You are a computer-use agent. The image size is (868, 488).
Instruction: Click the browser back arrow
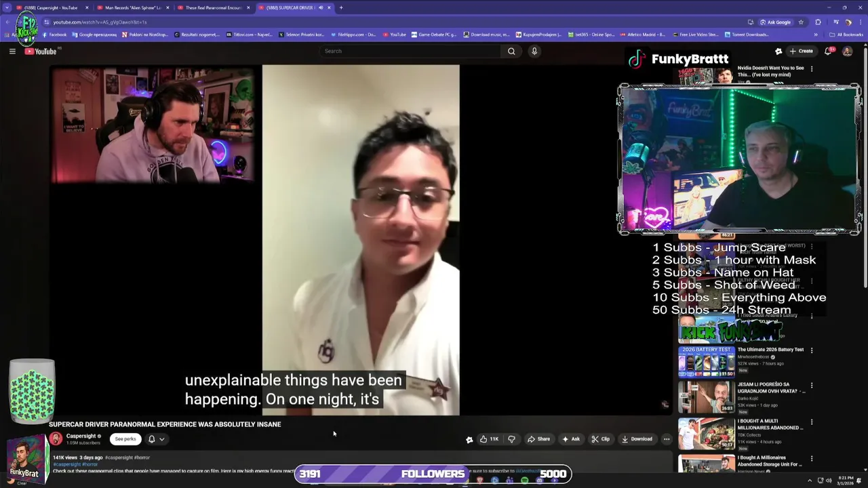tap(7, 22)
